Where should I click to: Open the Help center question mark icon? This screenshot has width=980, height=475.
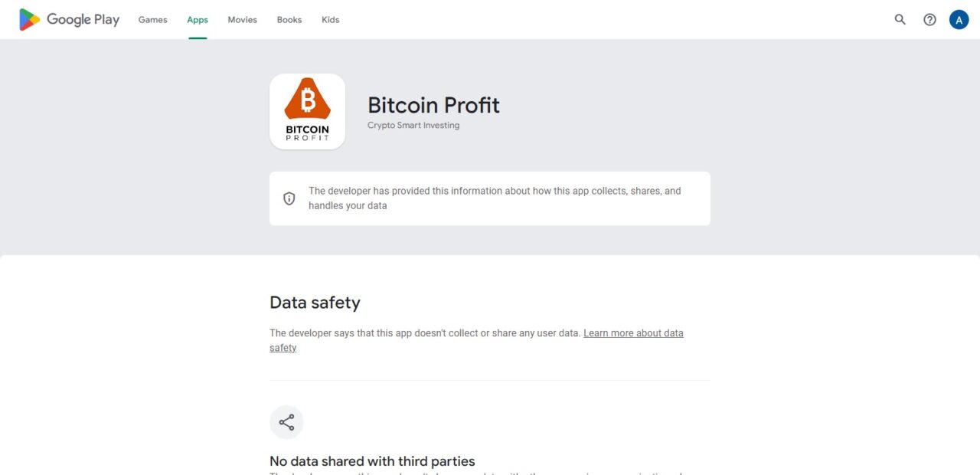(929, 20)
